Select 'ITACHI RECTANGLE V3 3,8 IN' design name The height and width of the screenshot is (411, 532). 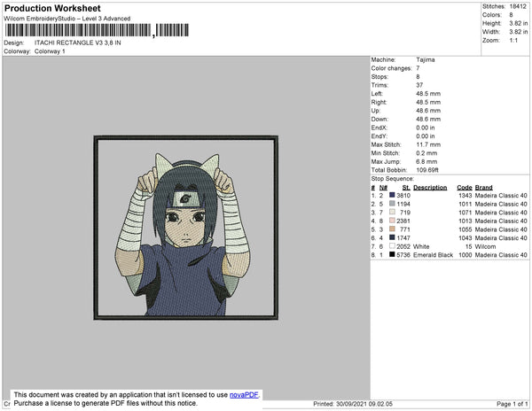[78, 43]
